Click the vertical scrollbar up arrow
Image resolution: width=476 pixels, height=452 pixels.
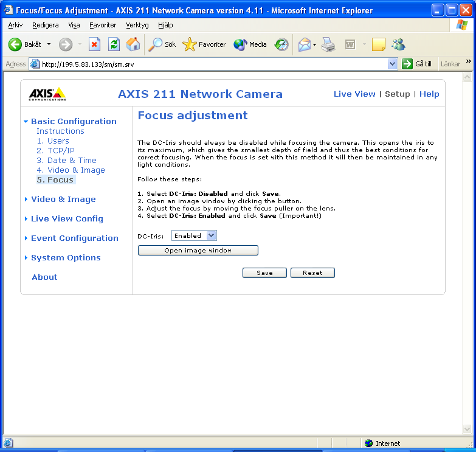tap(467, 77)
